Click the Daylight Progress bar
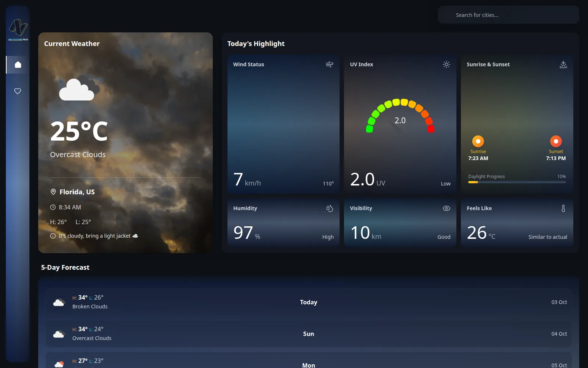Viewport: 588px width, 368px height. [517, 182]
